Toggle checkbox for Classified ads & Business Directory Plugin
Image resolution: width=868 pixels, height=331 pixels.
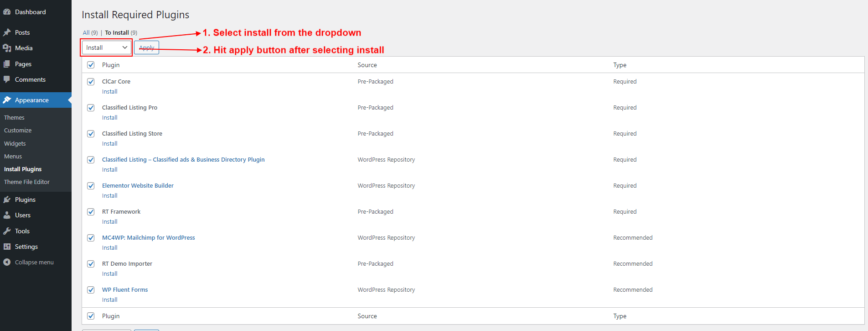point(91,160)
